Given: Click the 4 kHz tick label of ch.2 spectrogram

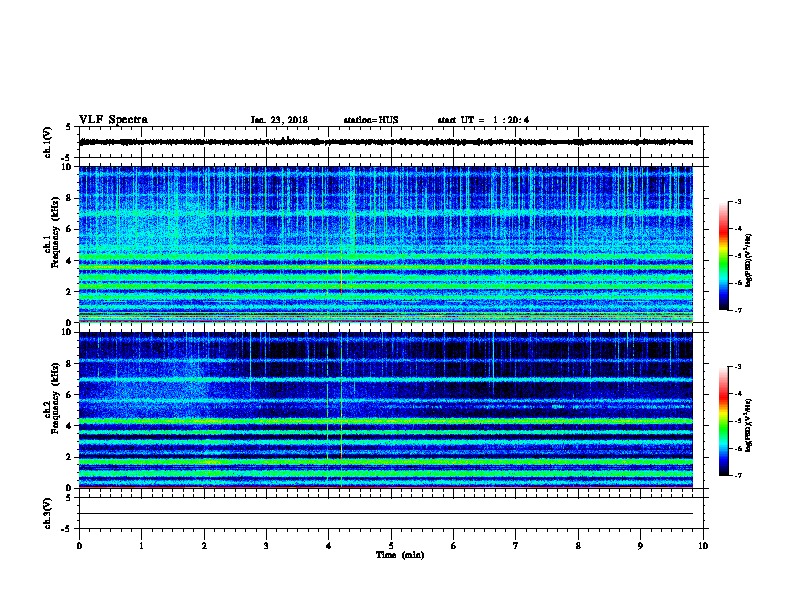Looking at the screenshot, I should [69, 426].
